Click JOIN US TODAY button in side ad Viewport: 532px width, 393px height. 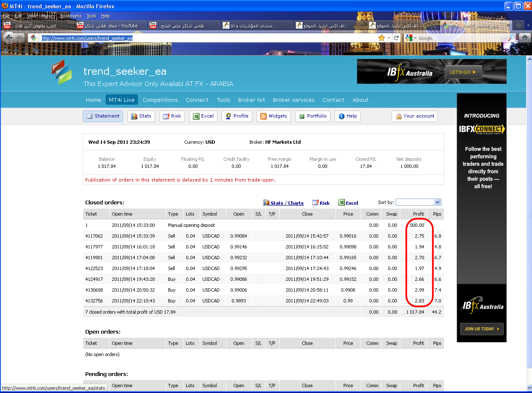[482, 329]
